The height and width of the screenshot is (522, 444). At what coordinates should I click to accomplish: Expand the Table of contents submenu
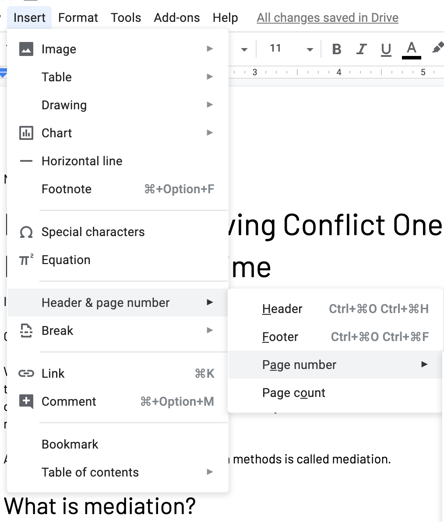(x=118, y=472)
